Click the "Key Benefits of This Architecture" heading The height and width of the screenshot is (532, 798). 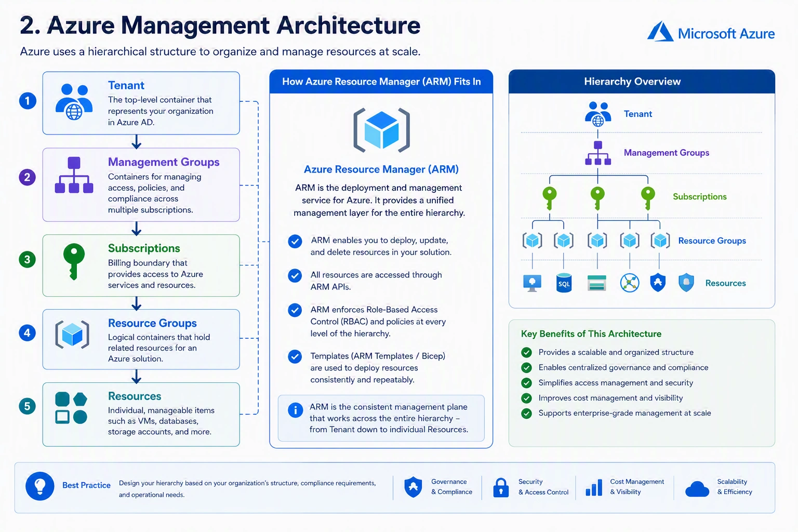tap(591, 334)
